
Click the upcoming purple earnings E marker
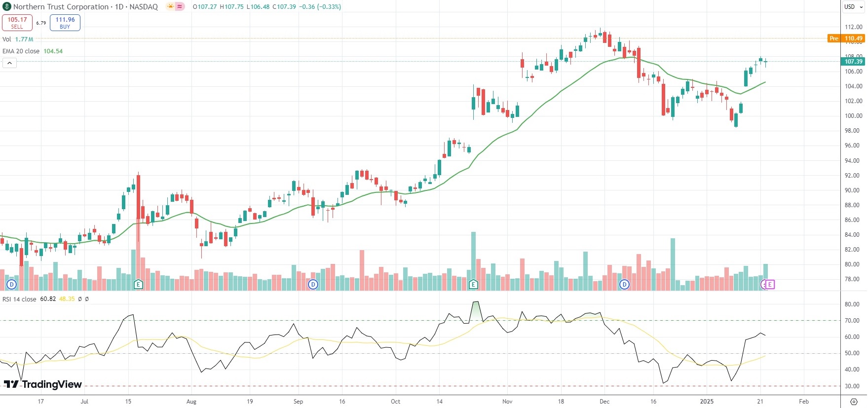770,284
